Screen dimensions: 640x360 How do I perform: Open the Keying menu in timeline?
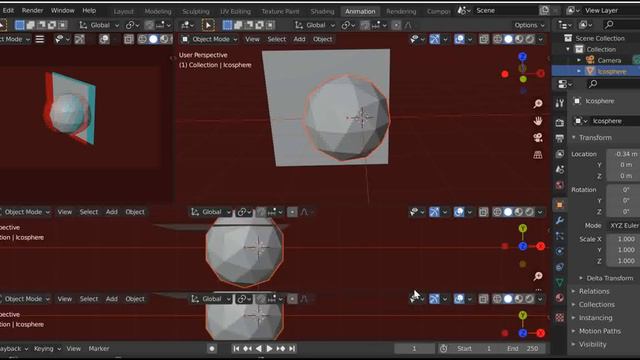point(47,349)
